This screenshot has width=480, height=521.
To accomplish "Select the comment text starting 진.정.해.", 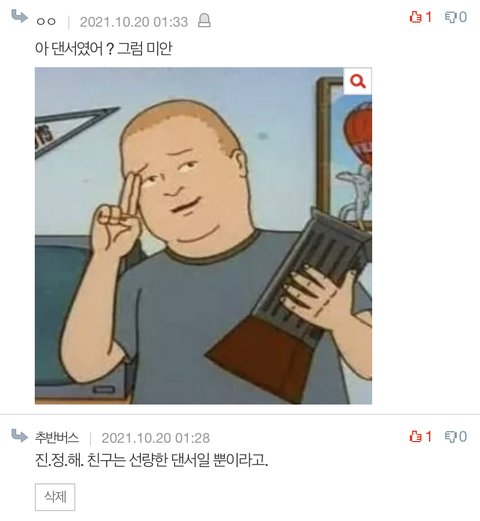I will [x=152, y=460].
